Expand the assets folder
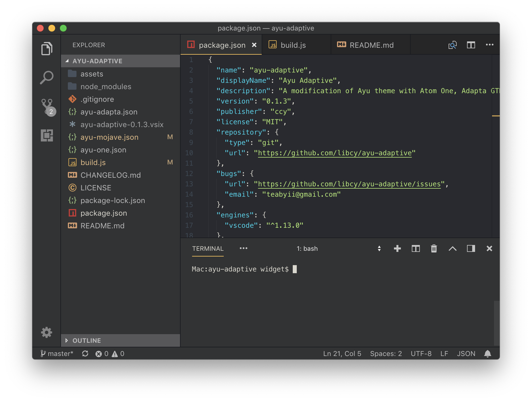532x402 pixels. coord(120,74)
